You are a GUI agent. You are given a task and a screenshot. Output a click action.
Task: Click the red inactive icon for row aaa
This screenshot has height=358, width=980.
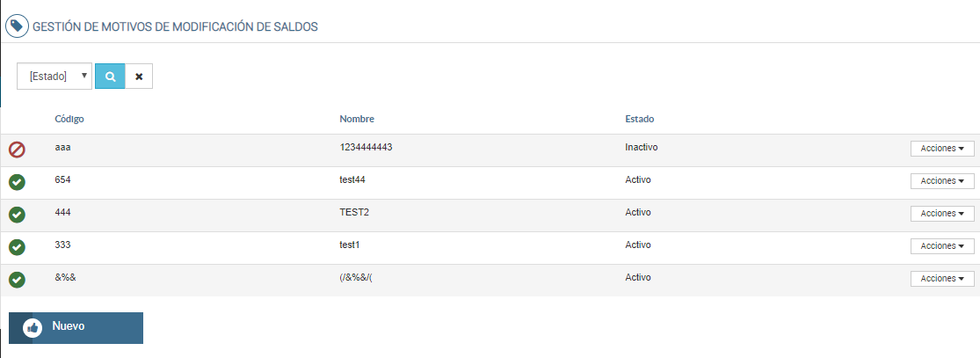pos(17,150)
